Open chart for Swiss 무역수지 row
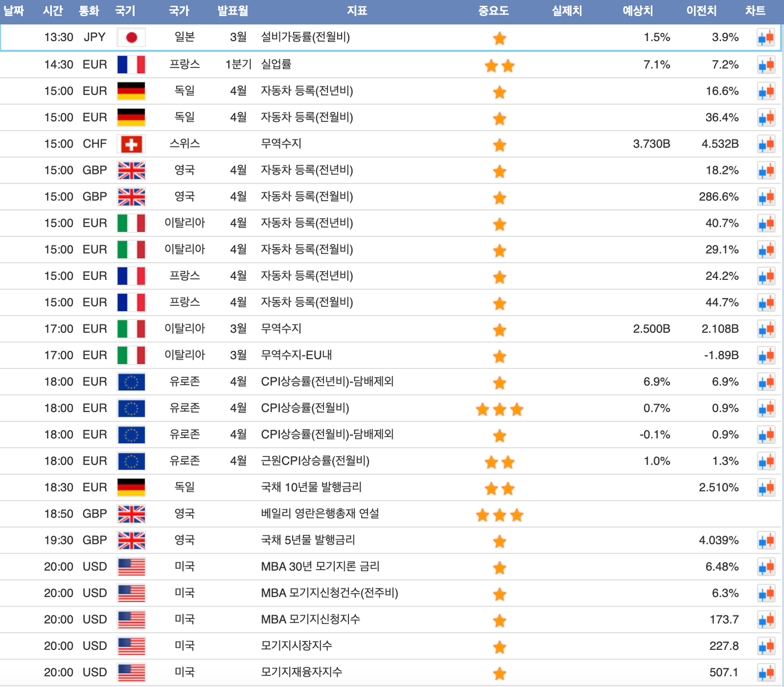This screenshot has height=687, width=784. 766,144
